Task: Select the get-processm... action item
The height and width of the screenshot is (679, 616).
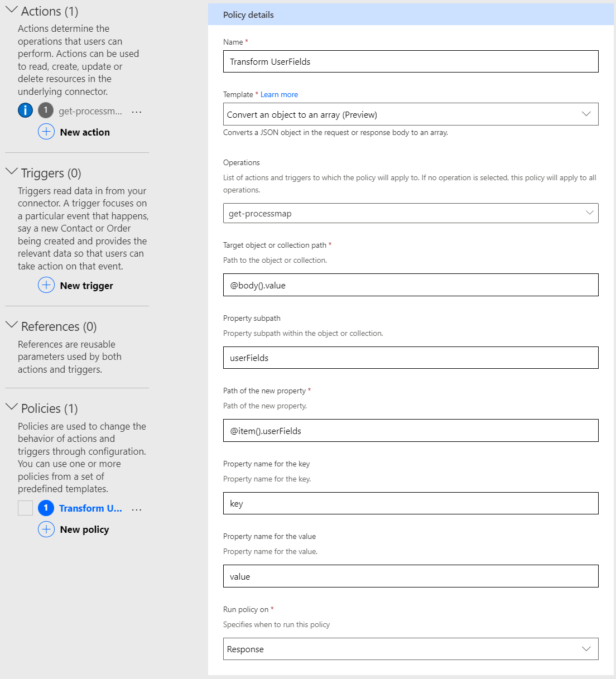Action: 90,111
